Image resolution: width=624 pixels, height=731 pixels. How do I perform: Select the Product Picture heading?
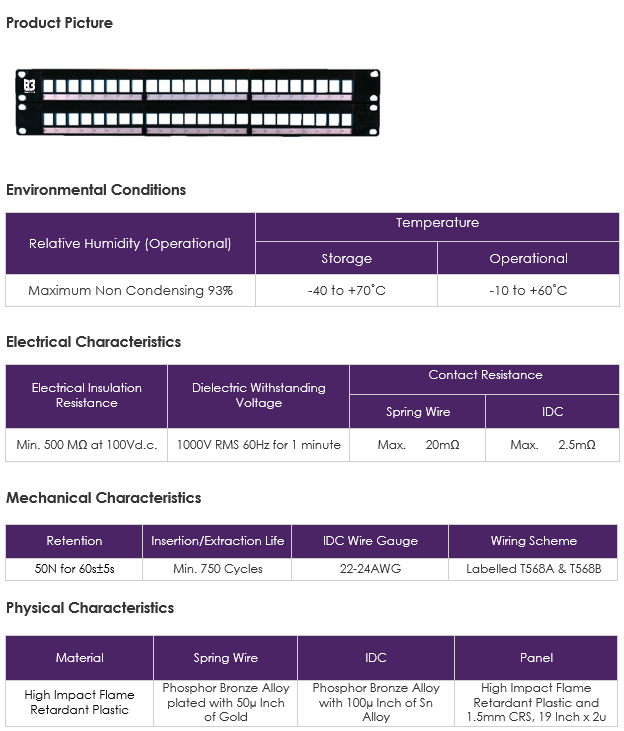[59, 23]
